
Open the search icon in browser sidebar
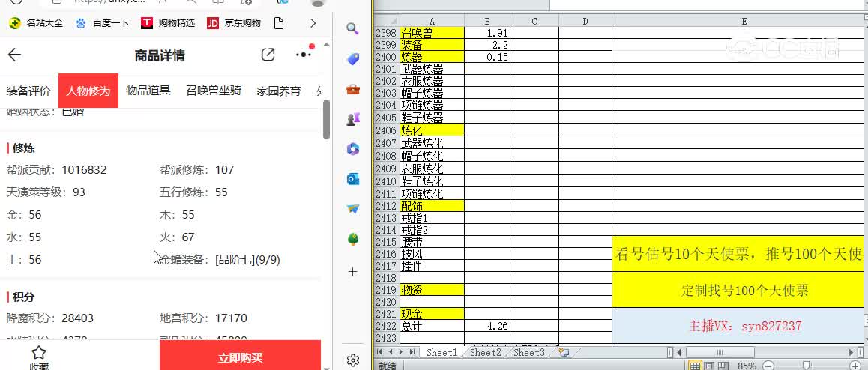[x=352, y=28]
